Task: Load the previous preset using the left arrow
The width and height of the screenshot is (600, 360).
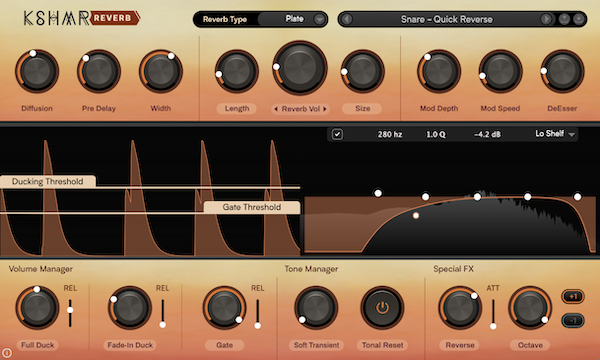Action: coord(347,19)
